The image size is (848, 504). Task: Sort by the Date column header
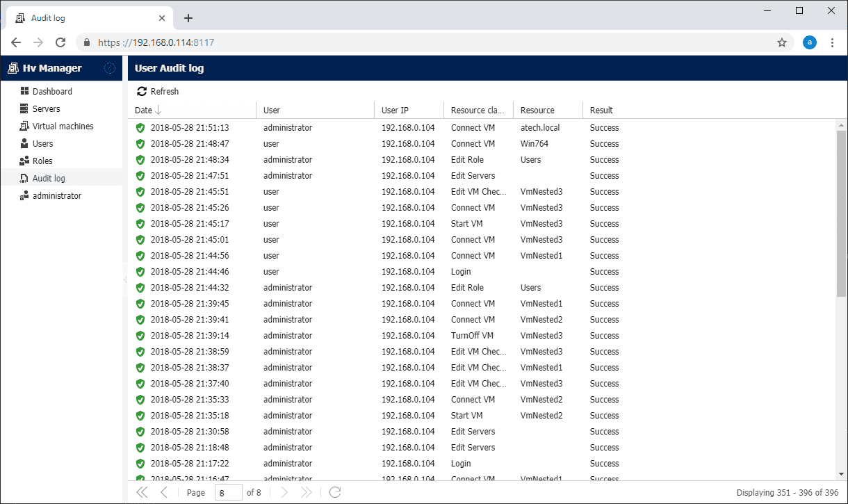(144, 111)
